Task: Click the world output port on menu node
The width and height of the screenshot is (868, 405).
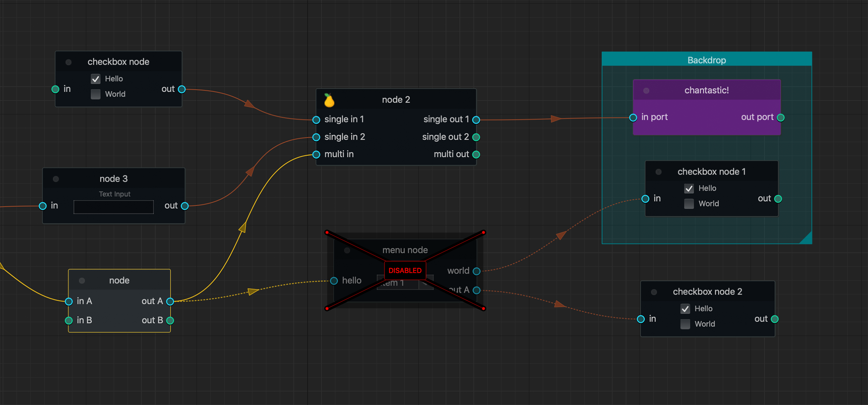Action: [476, 271]
